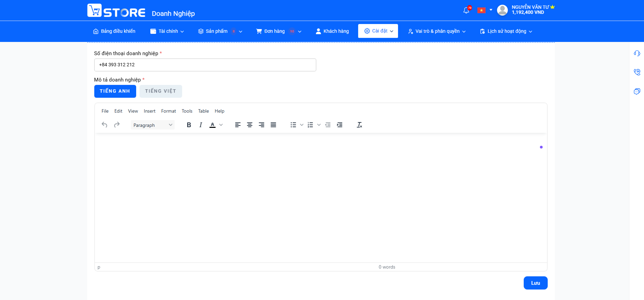
Task: Save with the Lưu button
Action: tap(536, 283)
